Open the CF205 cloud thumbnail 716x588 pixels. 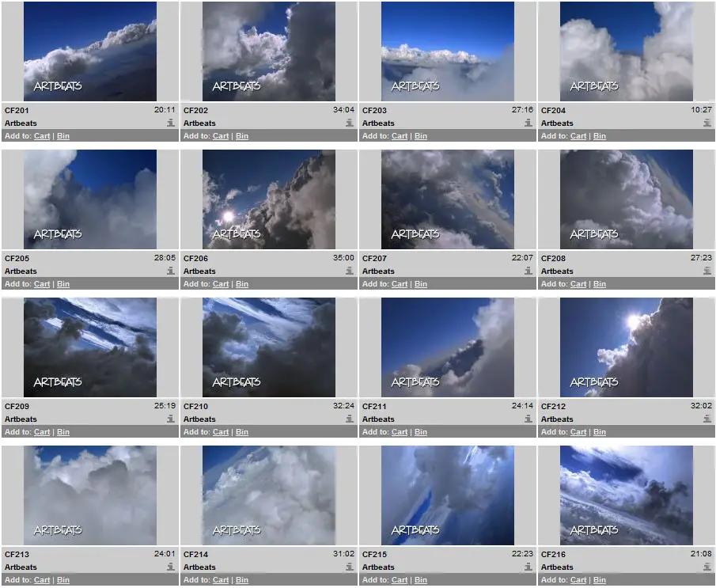(x=90, y=199)
